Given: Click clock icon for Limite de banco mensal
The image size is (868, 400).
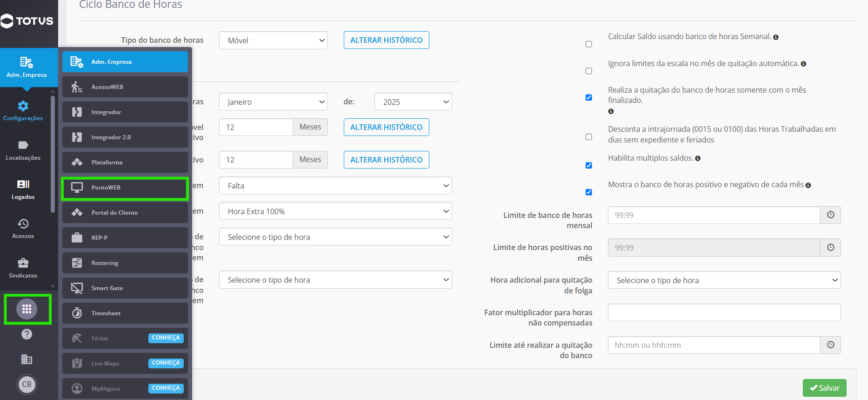Looking at the screenshot, I should pos(831,215).
